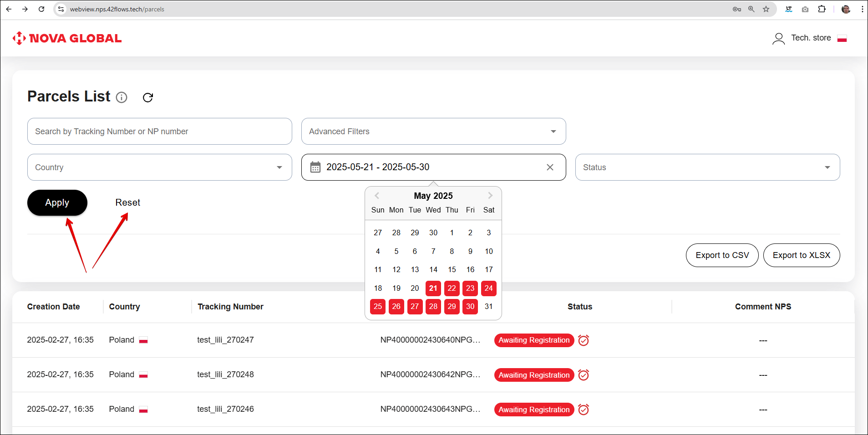Clear the selected date range
Image resolution: width=868 pixels, height=435 pixels.
pyautogui.click(x=550, y=167)
